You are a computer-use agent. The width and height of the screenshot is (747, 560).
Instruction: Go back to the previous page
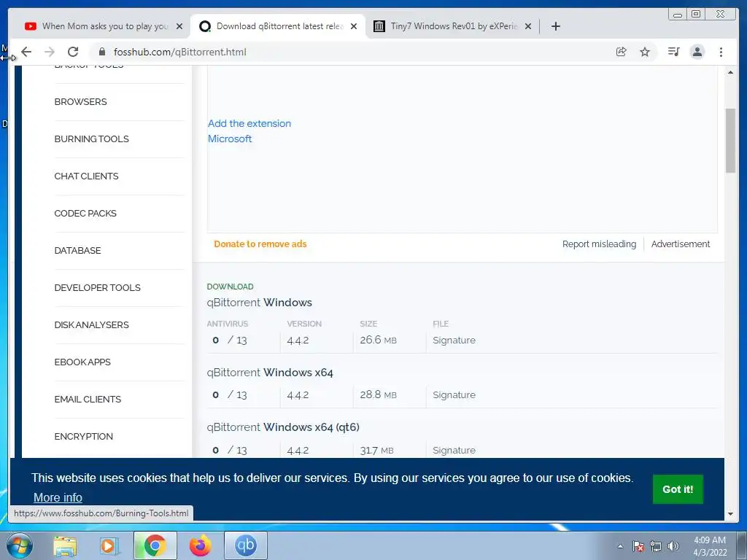coord(26,52)
